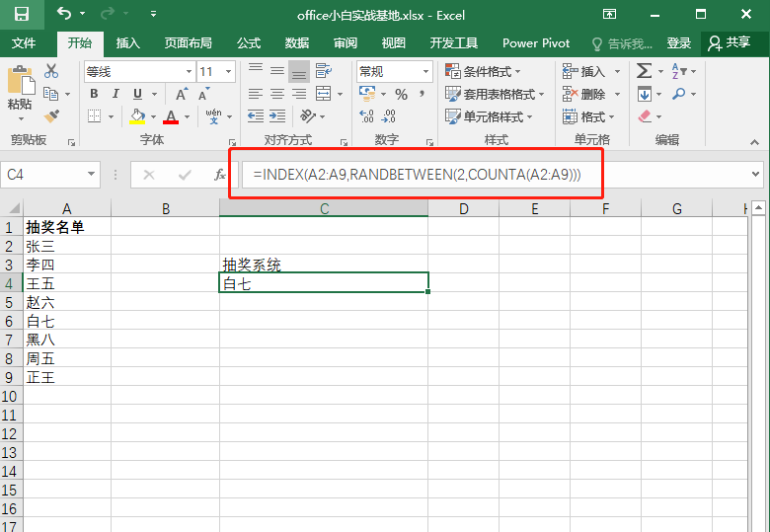The image size is (770, 532).
Task: Click the text orientation icon
Action: point(308,115)
